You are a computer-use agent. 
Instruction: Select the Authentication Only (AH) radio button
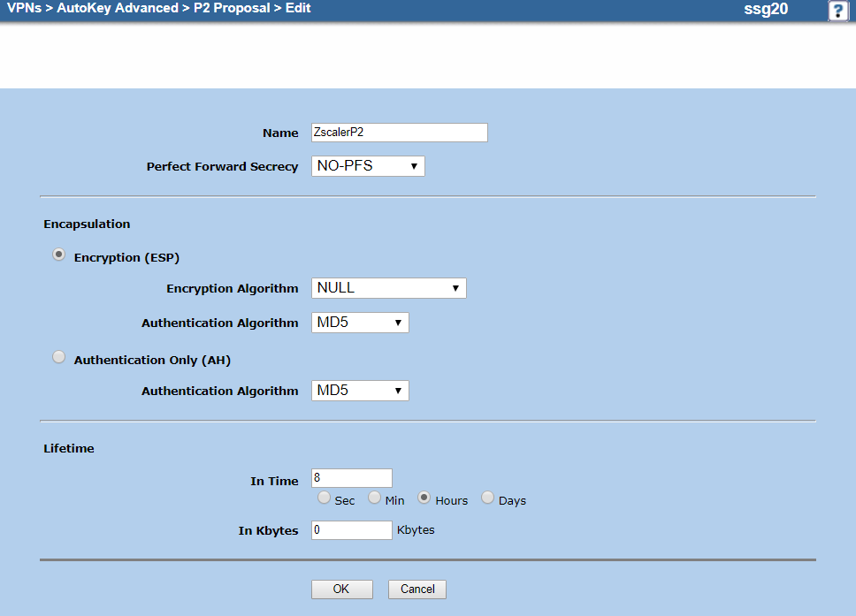(59, 358)
